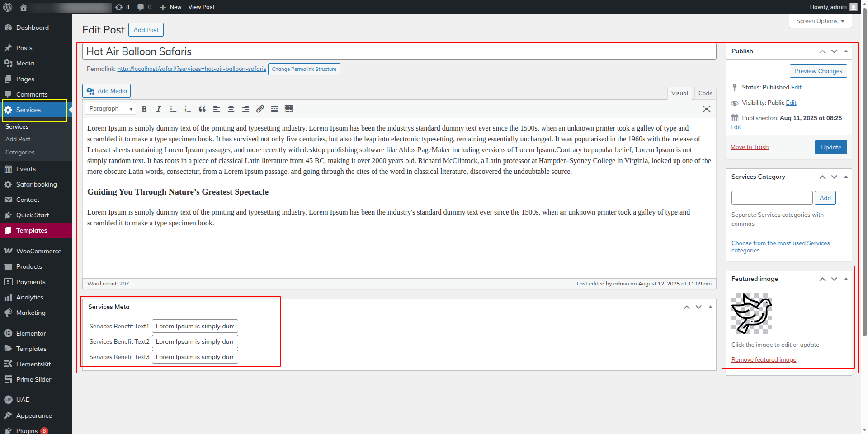Click the insert link icon
Viewport: 868px width, 434px height.
(x=260, y=109)
